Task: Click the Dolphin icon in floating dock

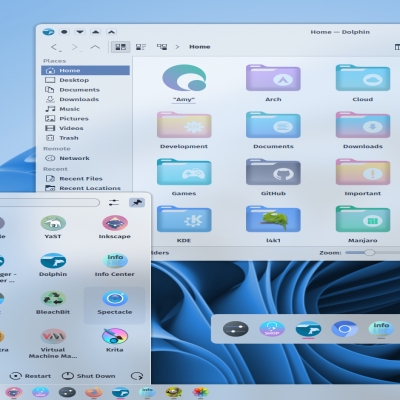Action: (308, 329)
